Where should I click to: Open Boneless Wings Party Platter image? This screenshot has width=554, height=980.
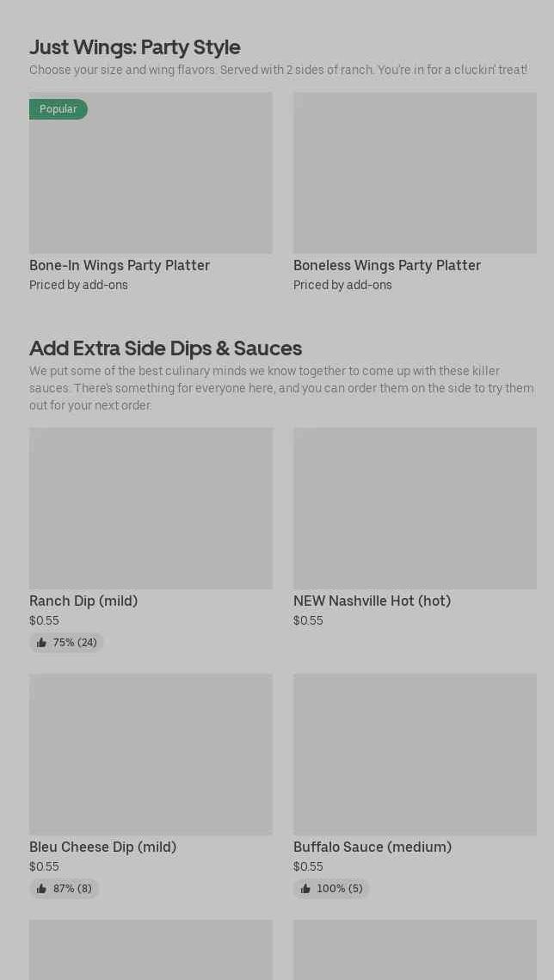point(415,173)
